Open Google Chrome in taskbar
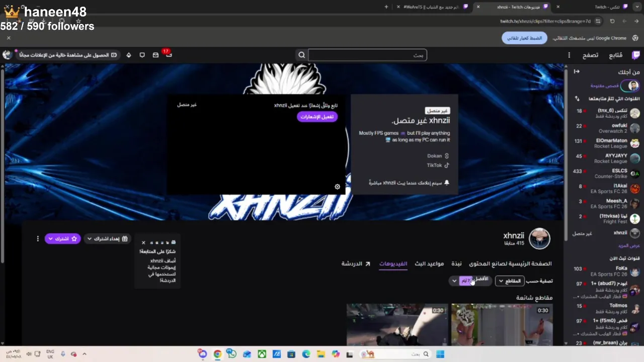The height and width of the screenshot is (362, 644). [x=217, y=354]
